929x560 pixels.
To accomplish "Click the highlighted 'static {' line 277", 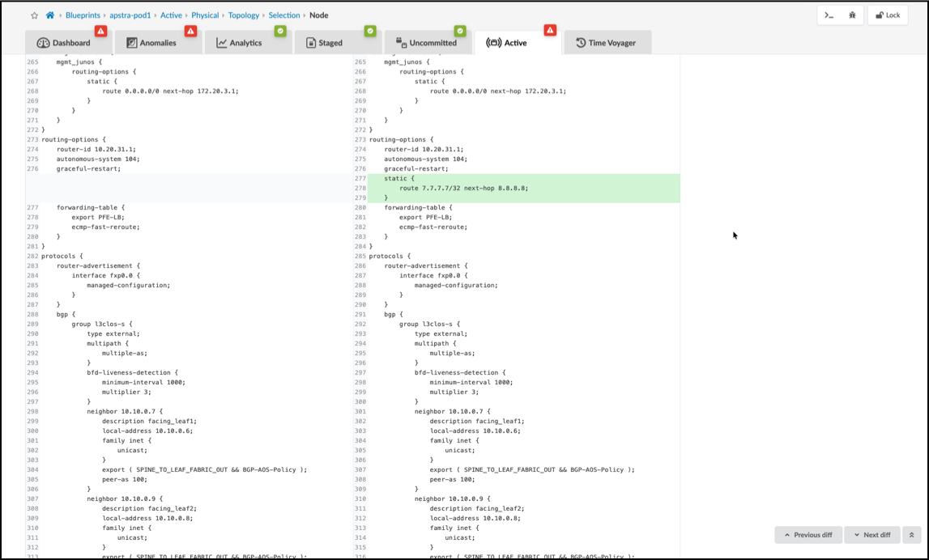I will click(399, 178).
